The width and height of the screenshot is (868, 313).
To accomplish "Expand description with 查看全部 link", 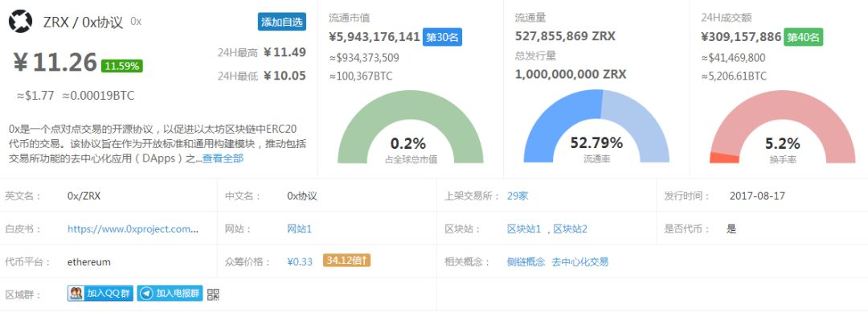I will [223, 159].
